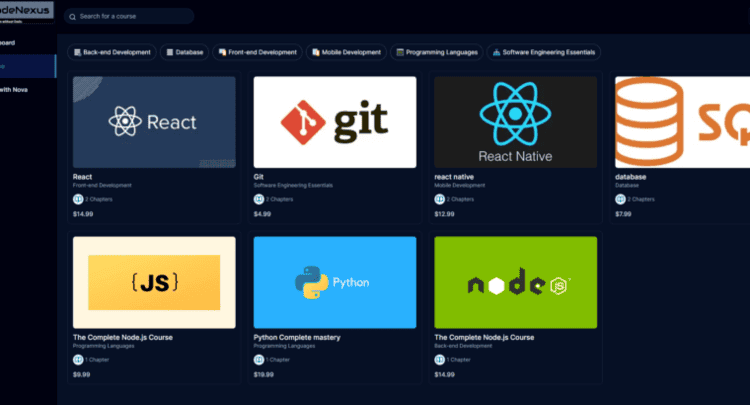Focus the Search for a course field

tap(129, 16)
